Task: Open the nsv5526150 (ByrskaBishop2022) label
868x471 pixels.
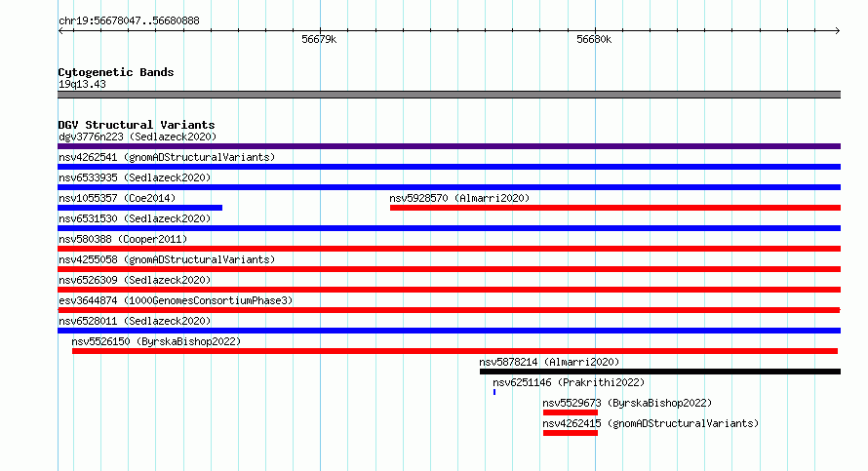Action: click(156, 341)
